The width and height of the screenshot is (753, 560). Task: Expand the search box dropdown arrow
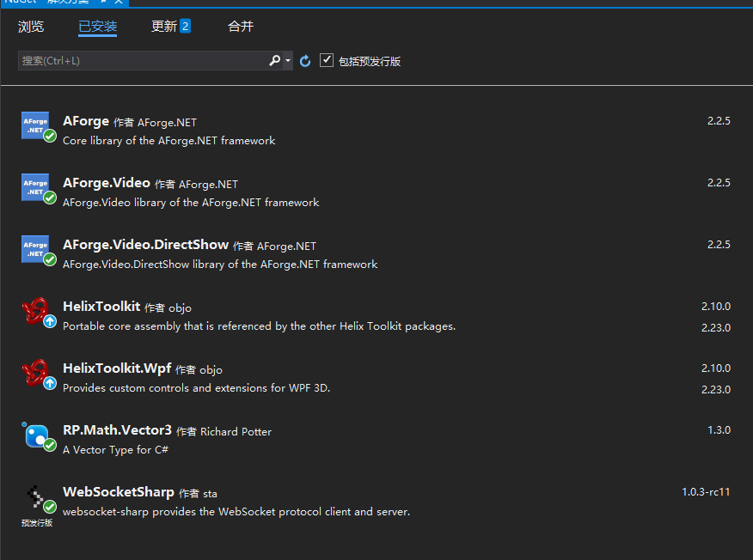(288, 61)
